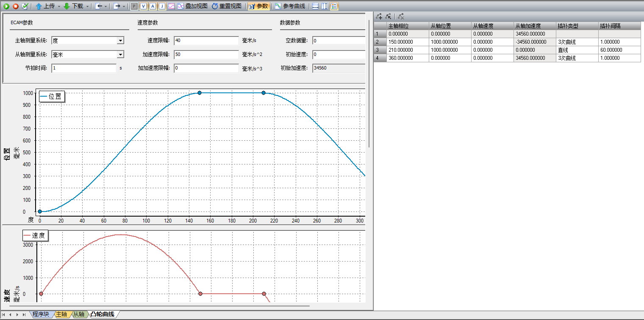Click the 下载 download button
Viewport: 644px width, 320px height.
[74, 6]
